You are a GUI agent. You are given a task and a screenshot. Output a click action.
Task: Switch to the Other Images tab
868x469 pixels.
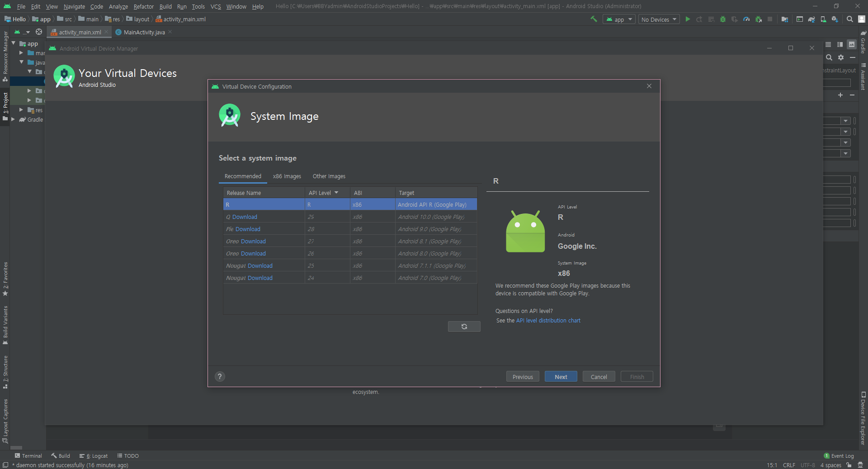(x=329, y=176)
